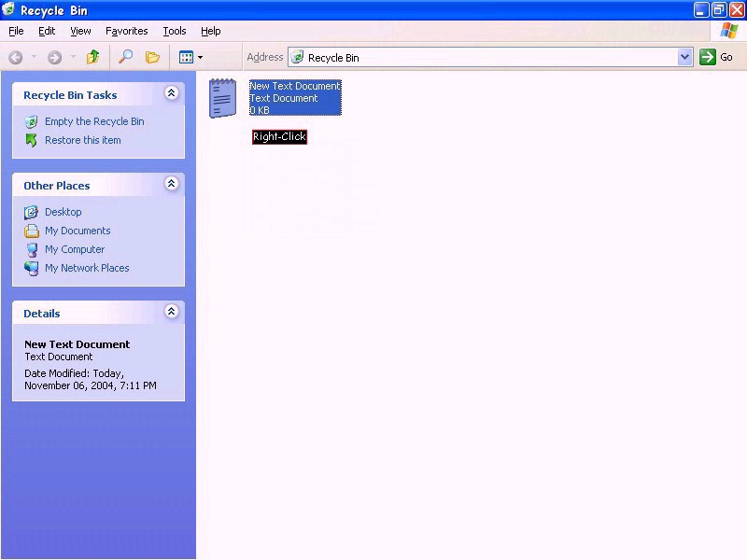Click the green Go arrow button
747x560 pixels.
pos(708,57)
